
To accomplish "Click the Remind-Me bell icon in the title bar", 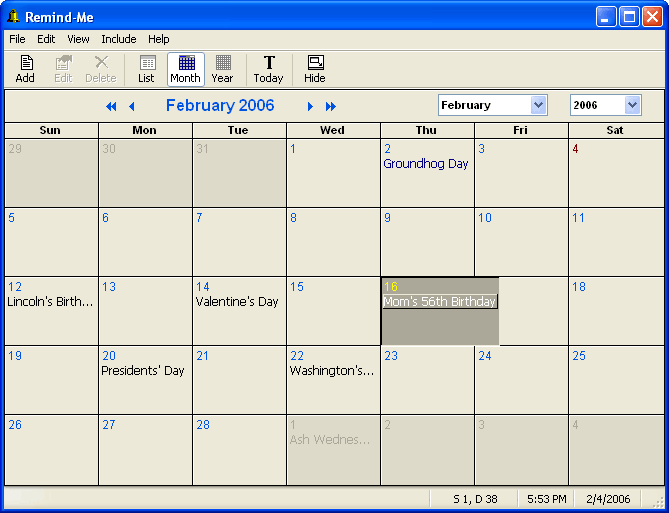I will pyautogui.click(x=13, y=17).
